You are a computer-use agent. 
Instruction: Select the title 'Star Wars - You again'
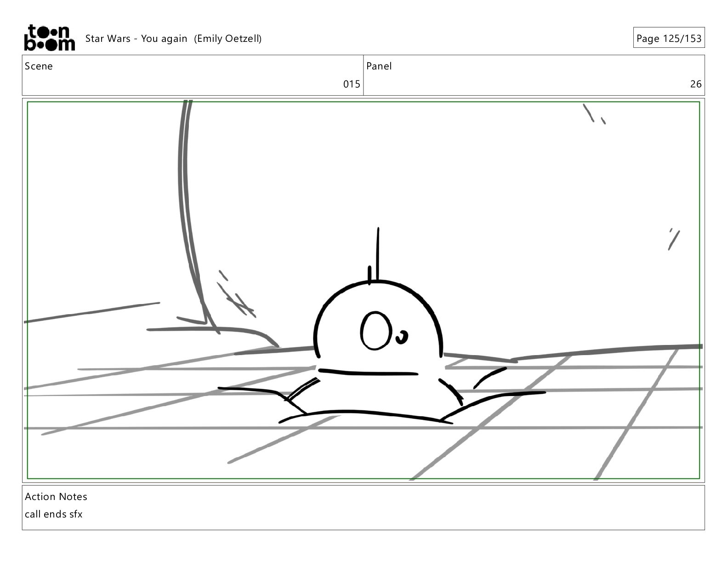tap(136, 39)
